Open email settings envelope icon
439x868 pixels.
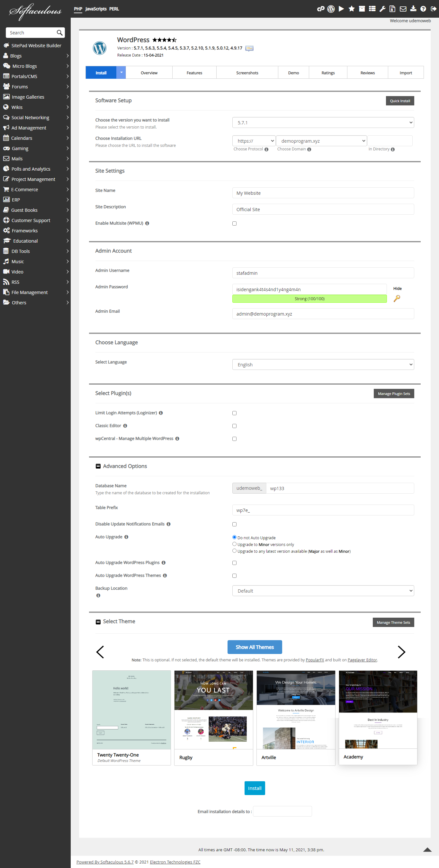click(x=403, y=9)
